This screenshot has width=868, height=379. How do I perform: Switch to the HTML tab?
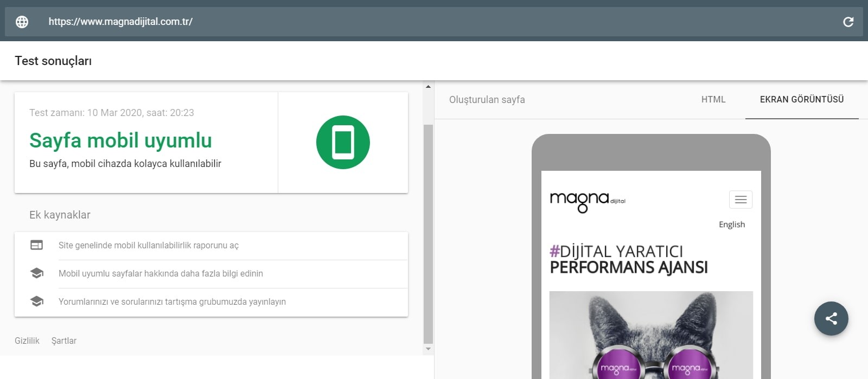(x=713, y=100)
